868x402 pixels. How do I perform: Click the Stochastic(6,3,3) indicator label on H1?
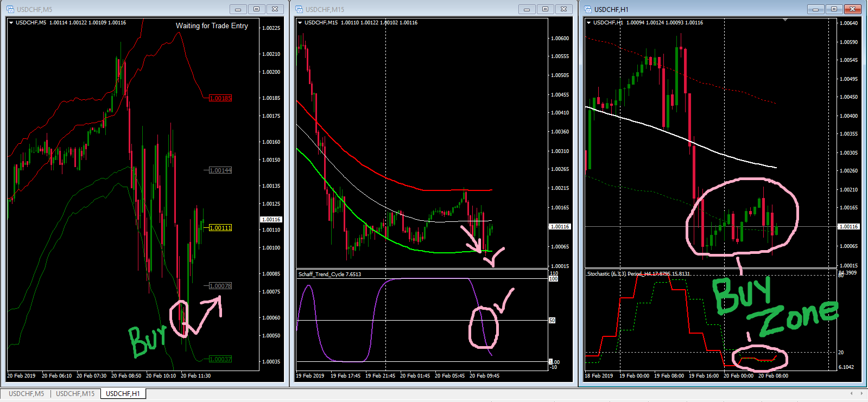(638, 273)
